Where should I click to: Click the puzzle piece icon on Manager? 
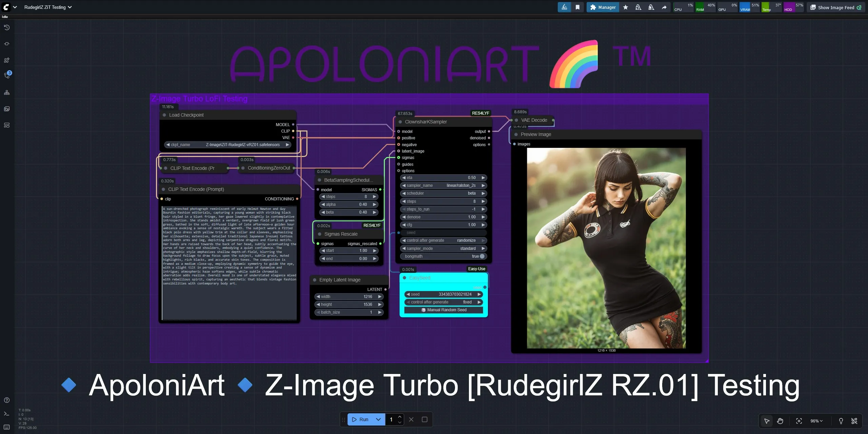point(593,7)
